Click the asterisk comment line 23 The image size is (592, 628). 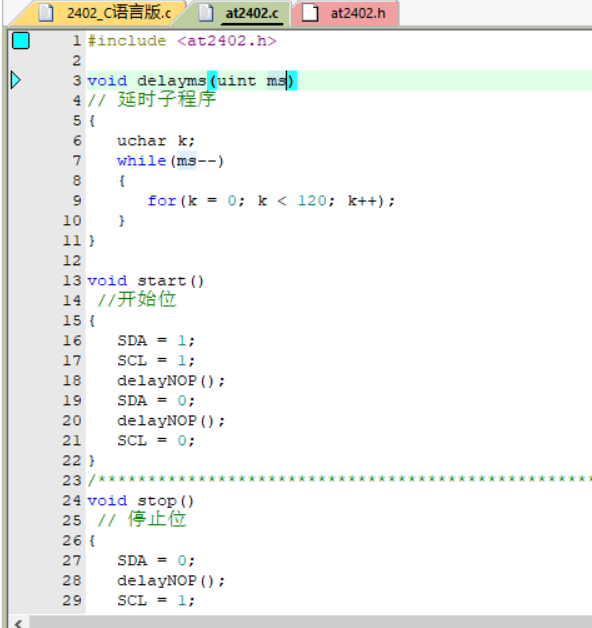pyautogui.click(x=340, y=480)
